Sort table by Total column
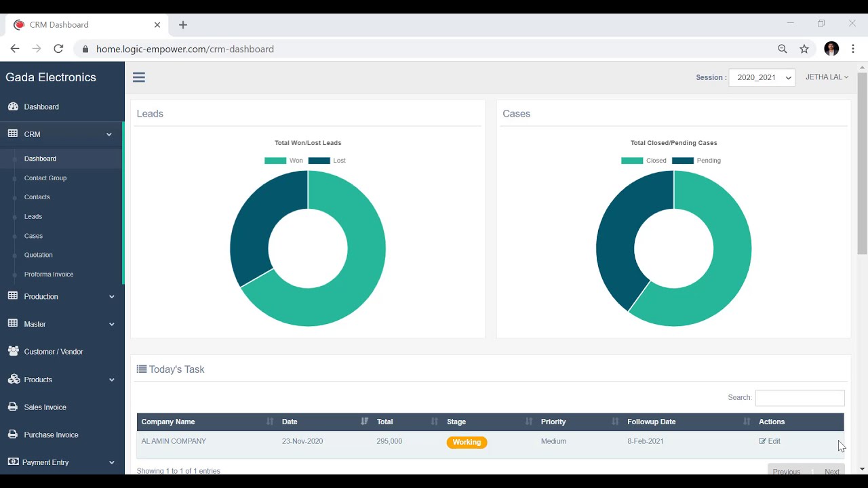 pos(407,422)
